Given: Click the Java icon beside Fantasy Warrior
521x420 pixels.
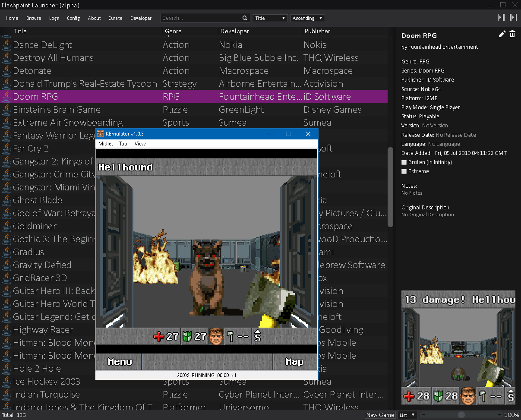Looking at the screenshot, I should (x=6, y=136).
